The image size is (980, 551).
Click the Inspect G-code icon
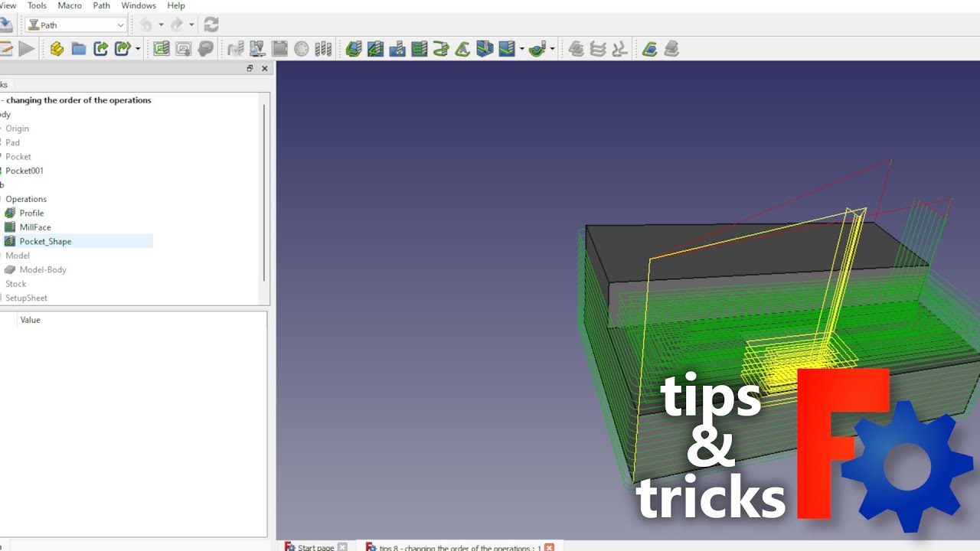pos(236,49)
